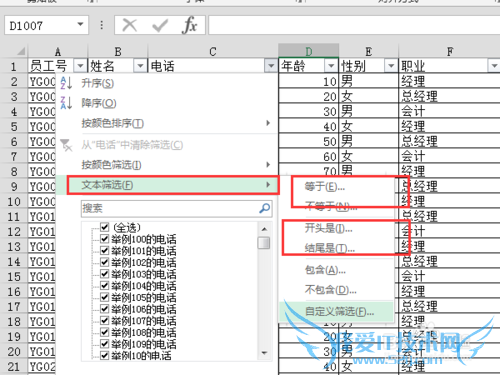Click the sort descending Z-A icon
Screen dimensions: 500x375
[66, 103]
